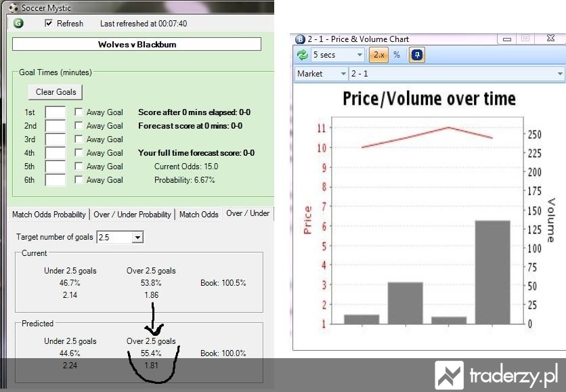The width and height of the screenshot is (566, 392).
Task: Click 'Your full time forecast score: 0-0'
Action: point(196,153)
